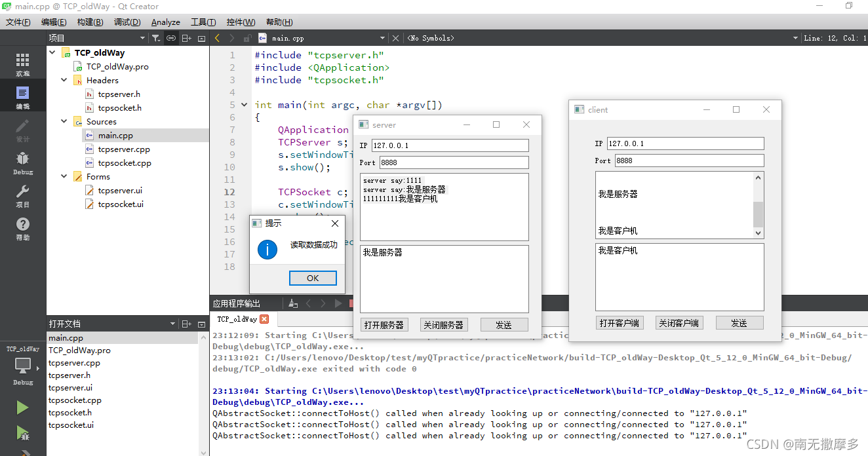Go to next item in application output
This screenshot has width=868, height=456.
(x=323, y=303)
